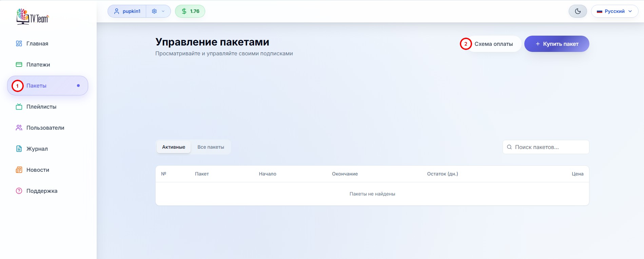Click the 1.76 balance indicator

coord(190,11)
